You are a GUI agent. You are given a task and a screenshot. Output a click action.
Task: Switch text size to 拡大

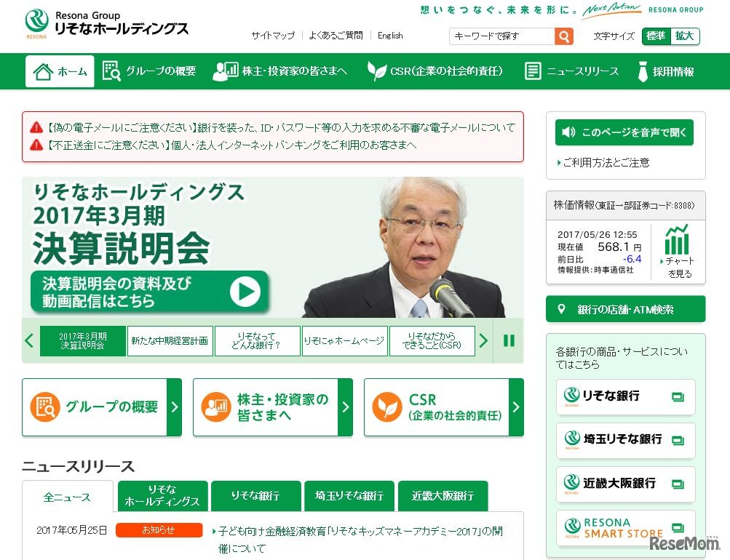coord(685,36)
